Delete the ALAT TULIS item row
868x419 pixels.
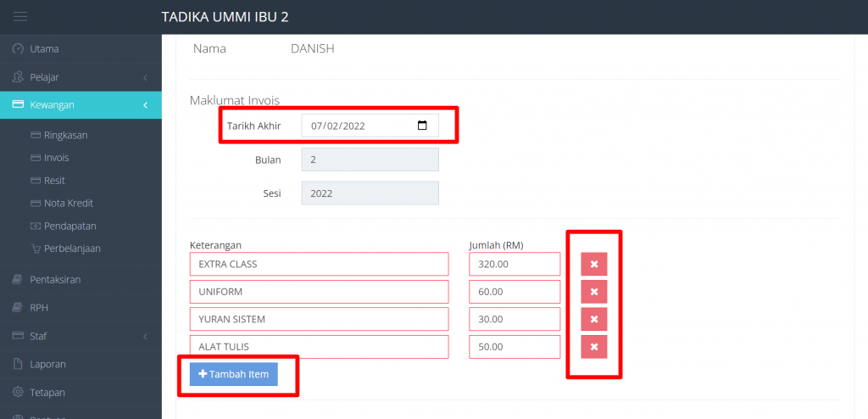tap(593, 347)
